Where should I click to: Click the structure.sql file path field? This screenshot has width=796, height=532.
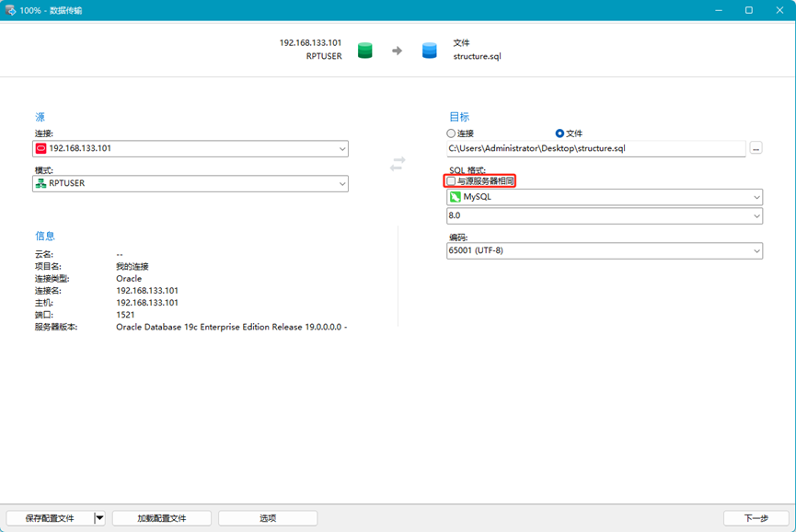pos(596,149)
